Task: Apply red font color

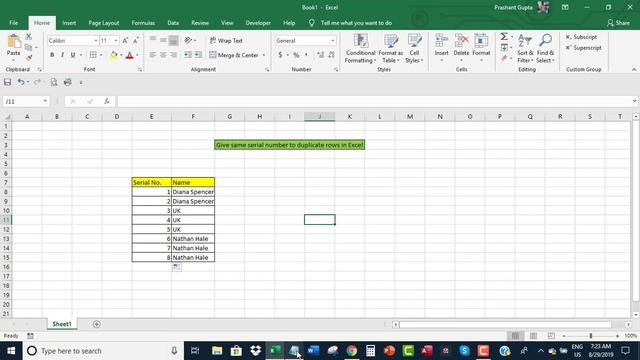Action: (129, 55)
